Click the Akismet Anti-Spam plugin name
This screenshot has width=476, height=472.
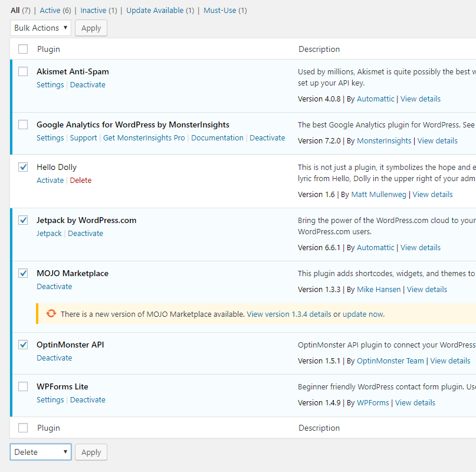click(x=73, y=71)
